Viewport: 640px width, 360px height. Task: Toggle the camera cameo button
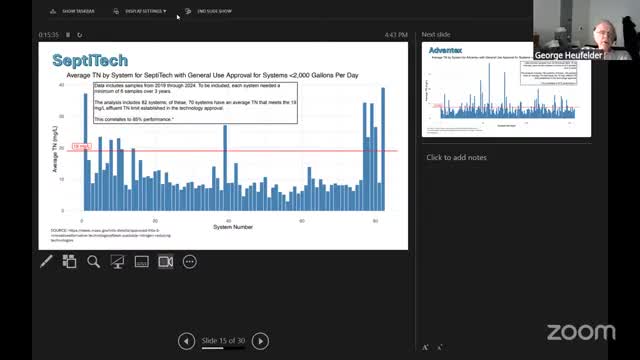pos(166,262)
